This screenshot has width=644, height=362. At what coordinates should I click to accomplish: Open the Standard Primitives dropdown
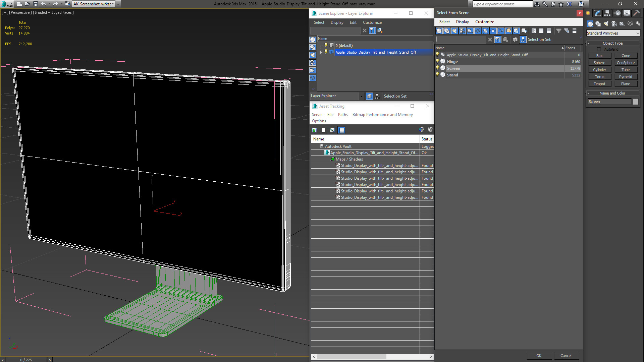click(x=613, y=33)
